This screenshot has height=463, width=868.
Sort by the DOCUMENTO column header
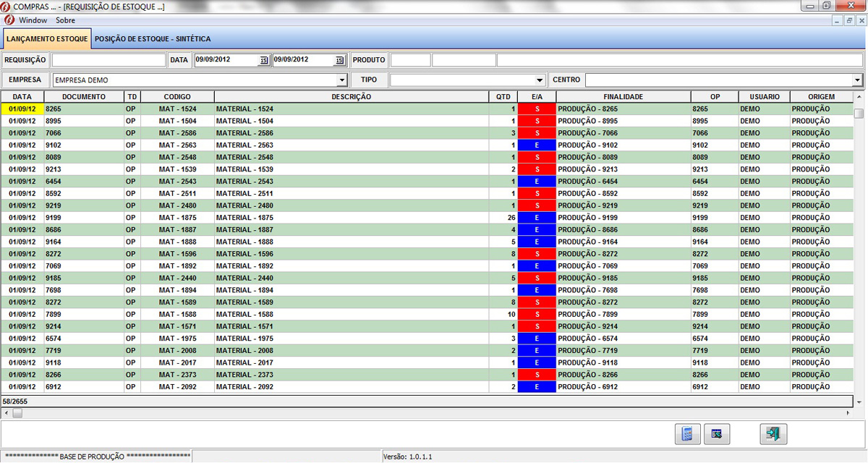pyautogui.click(x=83, y=96)
